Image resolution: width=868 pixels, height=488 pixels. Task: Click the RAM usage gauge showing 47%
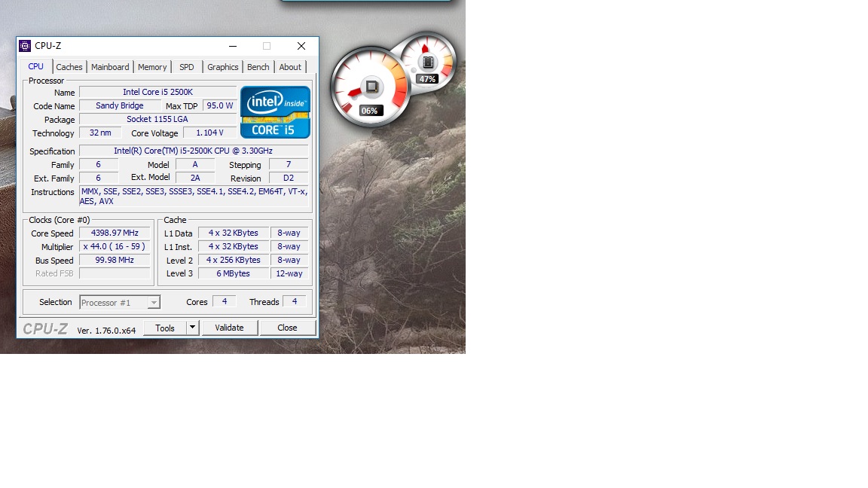coord(427,62)
